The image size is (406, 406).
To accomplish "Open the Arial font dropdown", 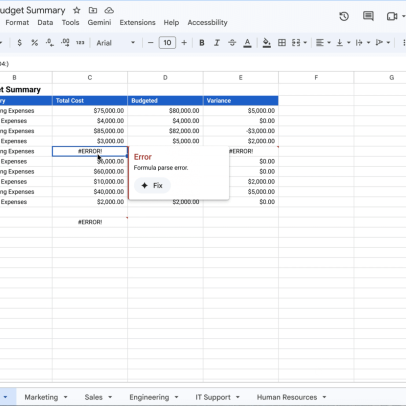I will tap(115, 43).
